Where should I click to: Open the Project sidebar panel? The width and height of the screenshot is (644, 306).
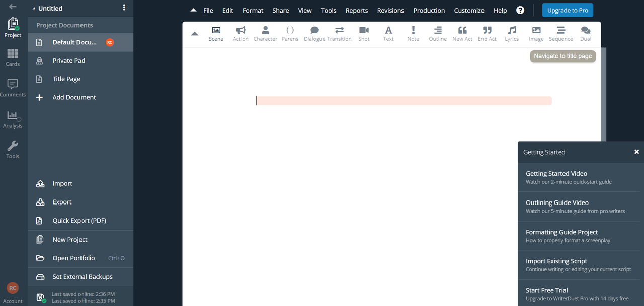tap(13, 28)
